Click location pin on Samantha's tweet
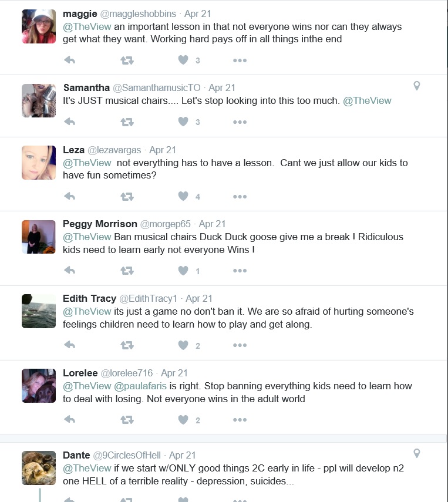Viewport: 448px width, 502px height. pyautogui.click(x=417, y=86)
